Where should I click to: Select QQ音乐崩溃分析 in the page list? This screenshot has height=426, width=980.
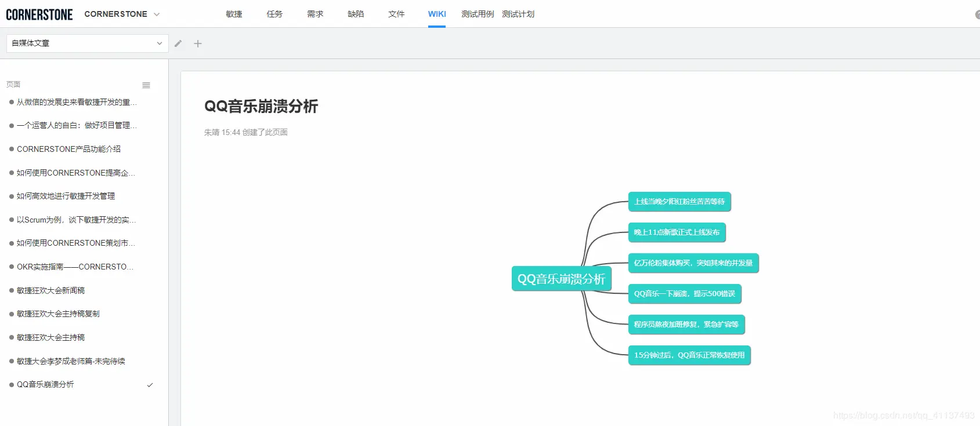point(45,384)
